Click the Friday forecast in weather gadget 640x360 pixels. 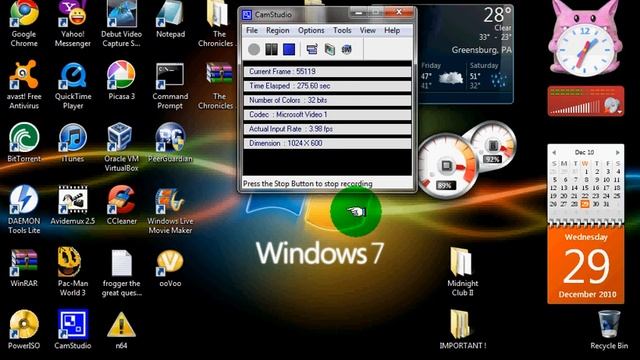[442, 76]
